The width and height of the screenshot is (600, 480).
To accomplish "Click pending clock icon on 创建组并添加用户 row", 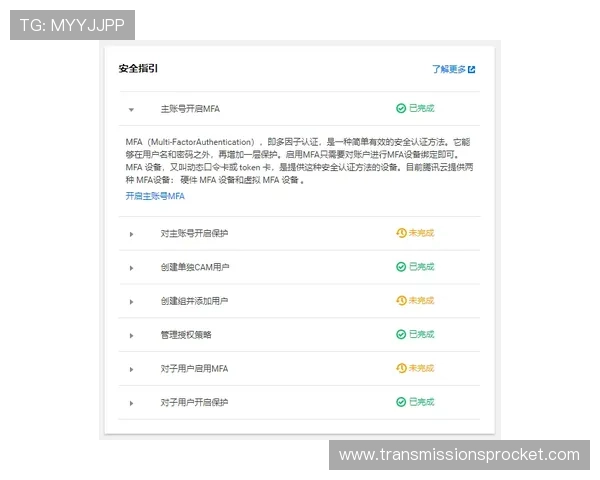I will click(x=401, y=300).
